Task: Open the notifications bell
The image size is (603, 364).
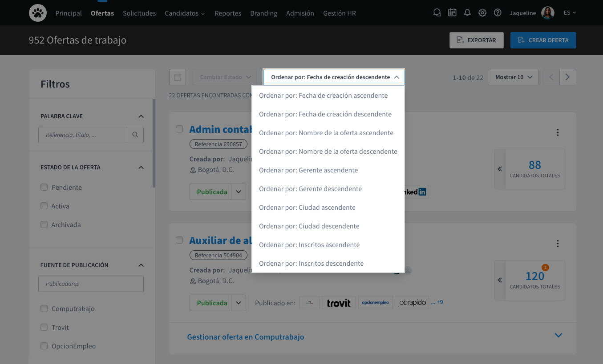Action: pyautogui.click(x=467, y=13)
